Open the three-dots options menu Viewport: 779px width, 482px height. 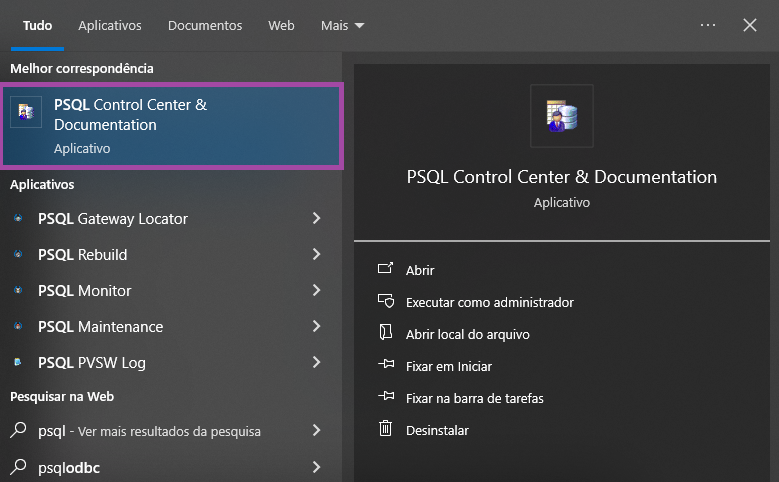pyautogui.click(x=708, y=25)
